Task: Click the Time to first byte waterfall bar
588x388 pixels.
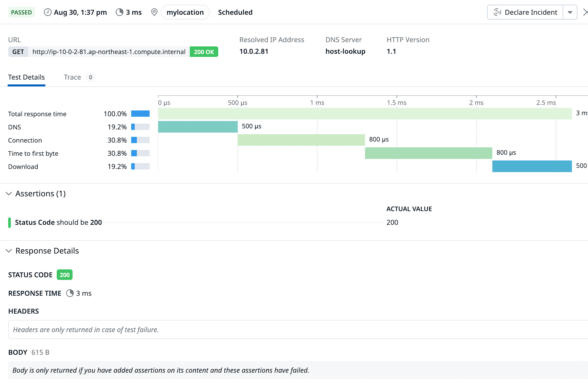Action: tap(429, 153)
